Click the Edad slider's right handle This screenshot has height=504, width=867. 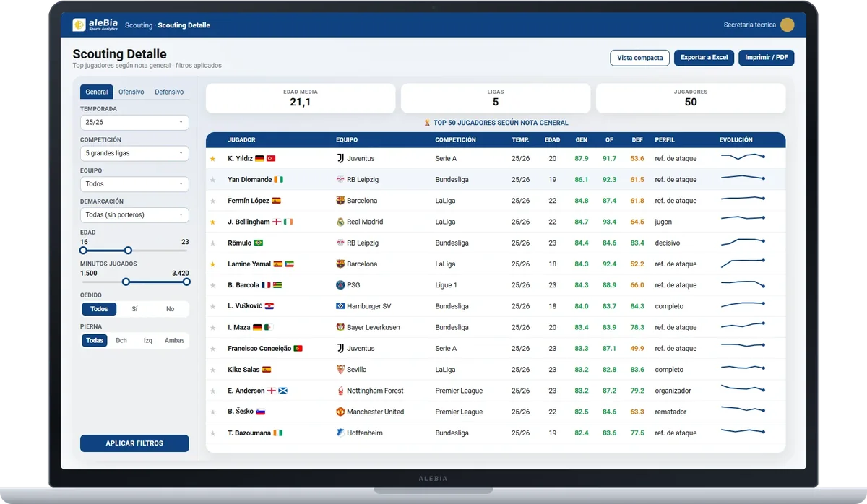pos(128,251)
